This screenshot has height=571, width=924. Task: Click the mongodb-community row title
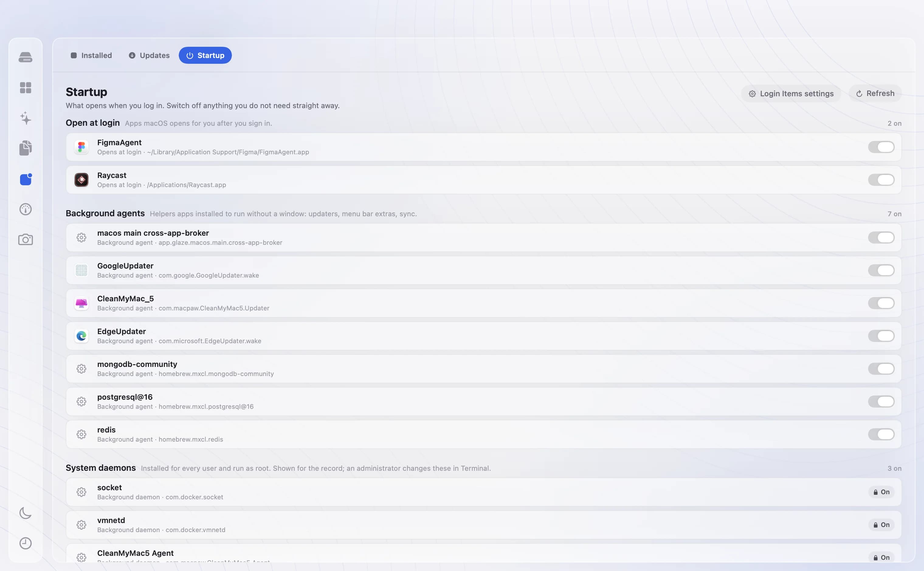pyautogui.click(x=137, y=364)
